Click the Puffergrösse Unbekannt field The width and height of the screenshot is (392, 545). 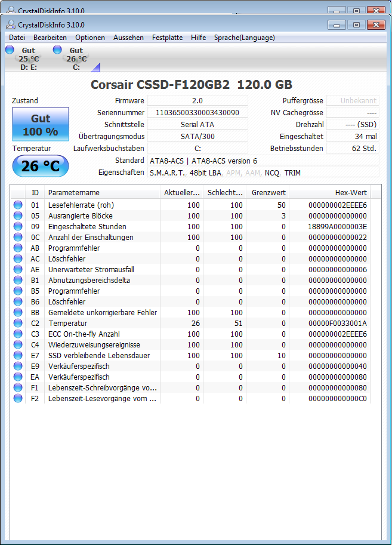tap(353, 101)
